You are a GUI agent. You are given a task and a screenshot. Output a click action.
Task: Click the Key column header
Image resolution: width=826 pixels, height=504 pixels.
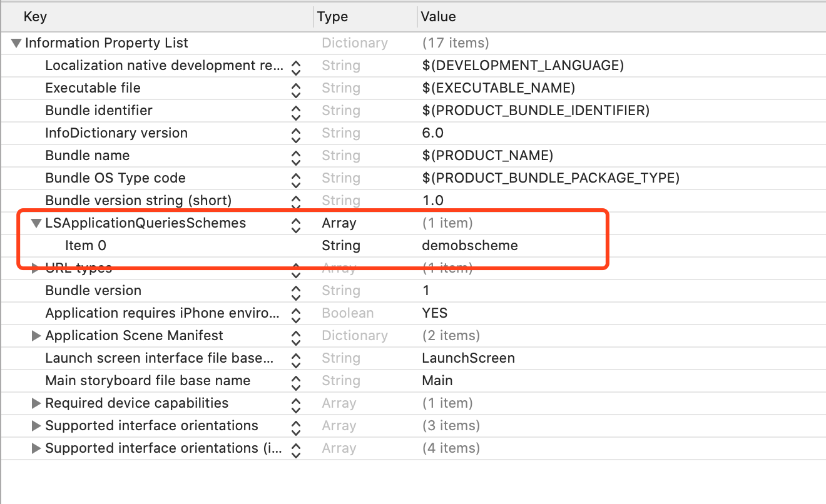[35, 17]
